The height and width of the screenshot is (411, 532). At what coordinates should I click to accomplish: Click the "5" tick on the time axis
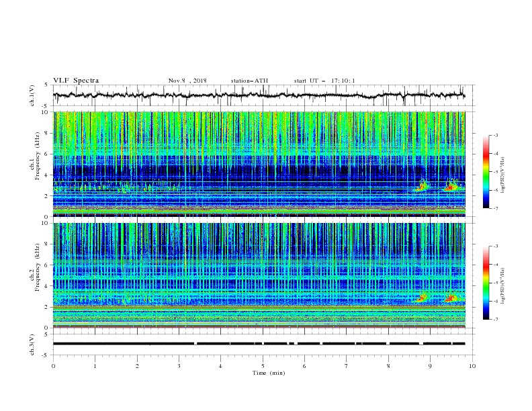(x=263, y=366)
